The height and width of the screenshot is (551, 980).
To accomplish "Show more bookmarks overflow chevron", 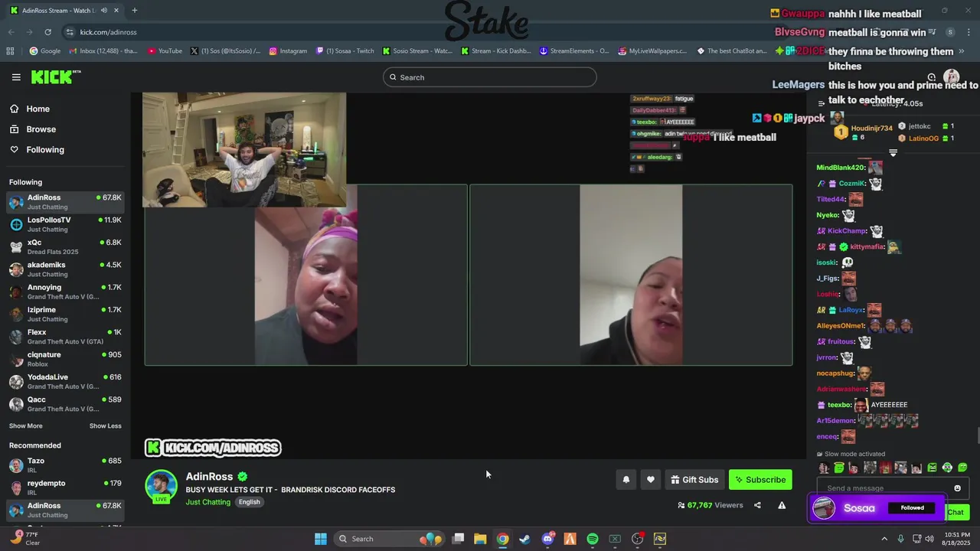I will 962,51.
